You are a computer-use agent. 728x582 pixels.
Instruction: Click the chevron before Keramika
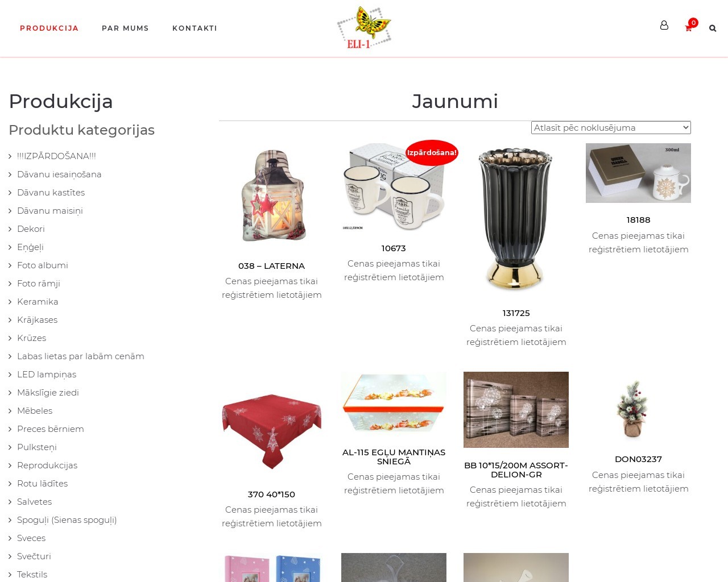click(x=10, y=302)
